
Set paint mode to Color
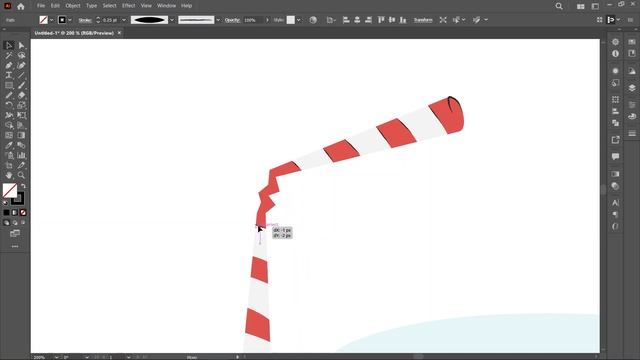pos(6,213)
